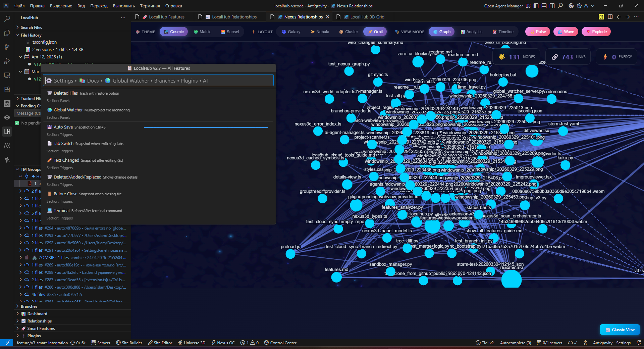Viewport: 644px width, 349px height.
Task: Open remote window icon in status bar
Action: [7, 343]
